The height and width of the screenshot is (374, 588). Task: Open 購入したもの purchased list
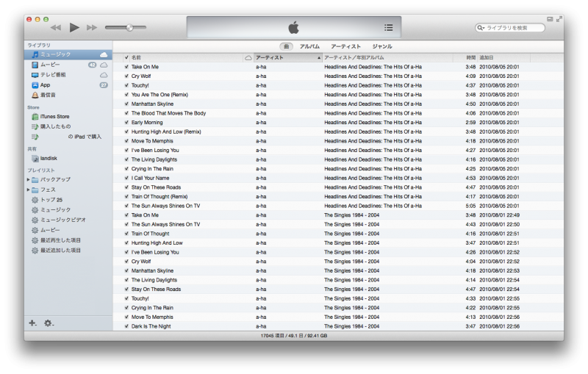tap(55, 126)
